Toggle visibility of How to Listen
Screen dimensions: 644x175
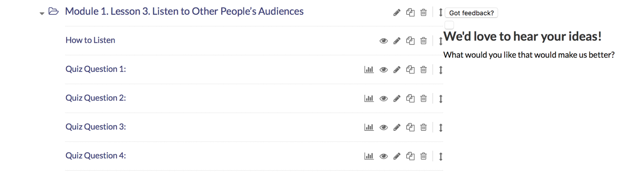click(383, 41)
